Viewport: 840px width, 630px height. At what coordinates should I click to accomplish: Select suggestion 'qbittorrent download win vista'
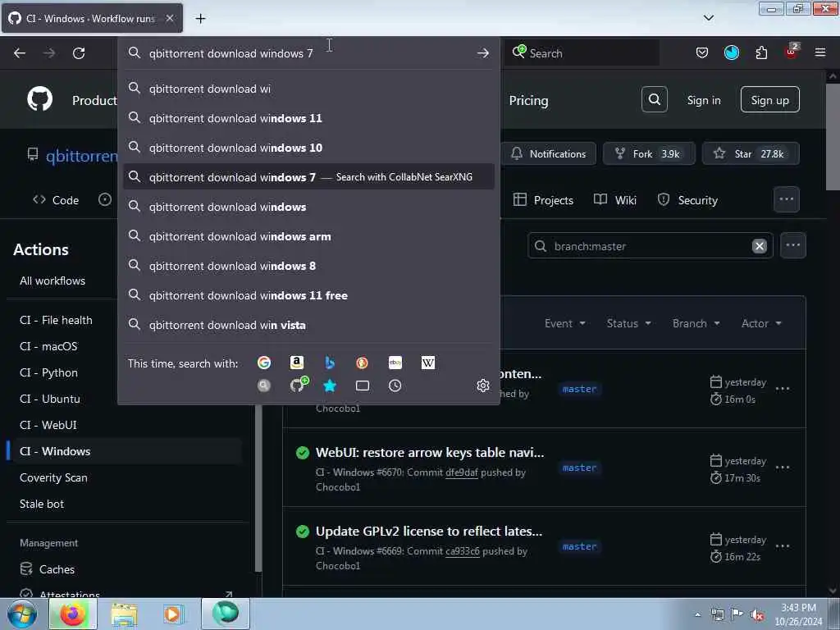pyautogui.click(x=308, y=325)
